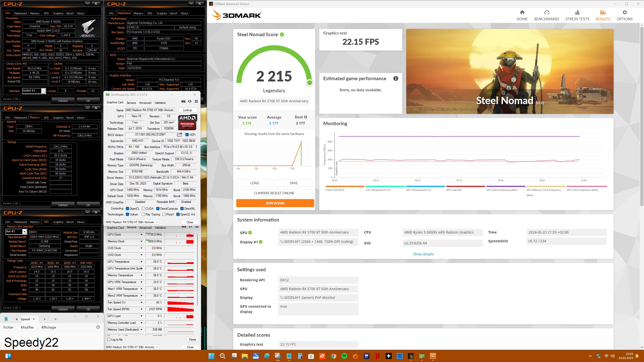The image size is (644, 362).
Task: Open the GPU-Z hamburger menu
Action: (x=196, y=101)
